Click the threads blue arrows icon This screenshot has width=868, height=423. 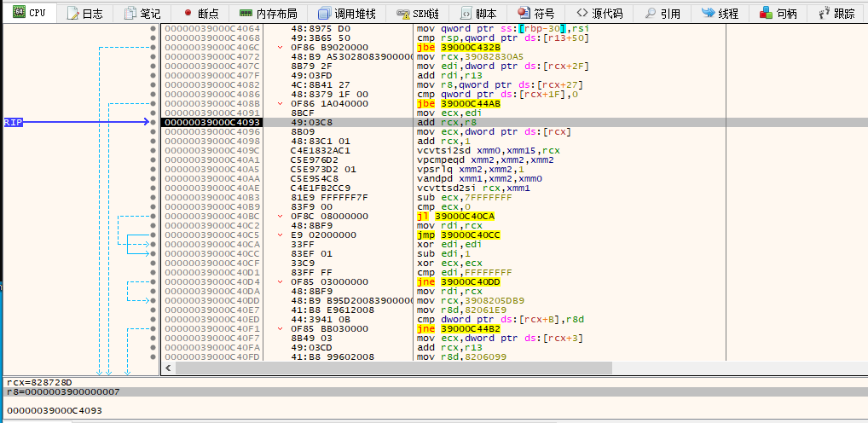708,13
